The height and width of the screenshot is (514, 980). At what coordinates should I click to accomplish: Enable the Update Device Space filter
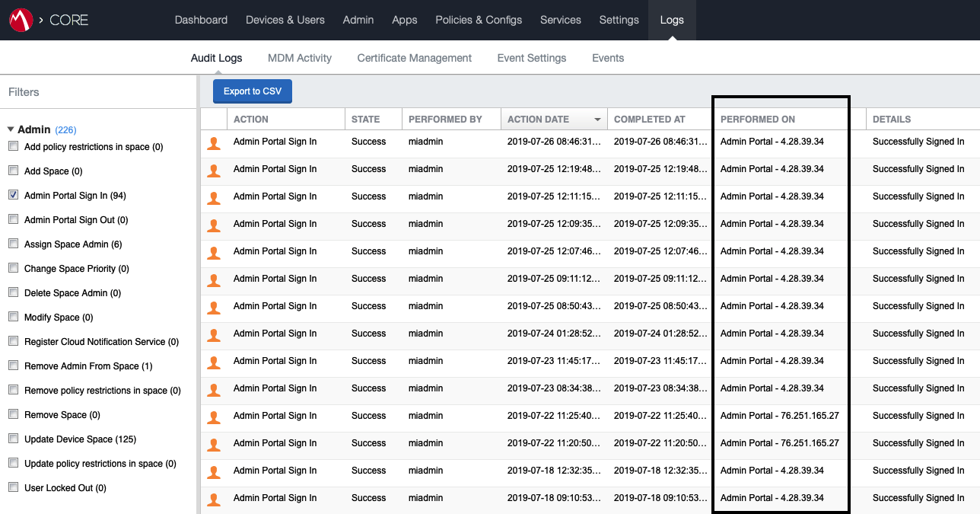coord(13,439)
